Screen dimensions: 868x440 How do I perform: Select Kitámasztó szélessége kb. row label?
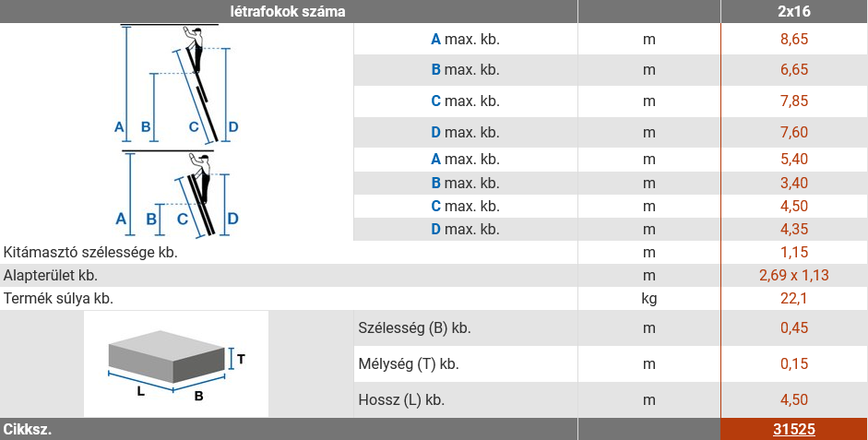(x=90, y=253)
